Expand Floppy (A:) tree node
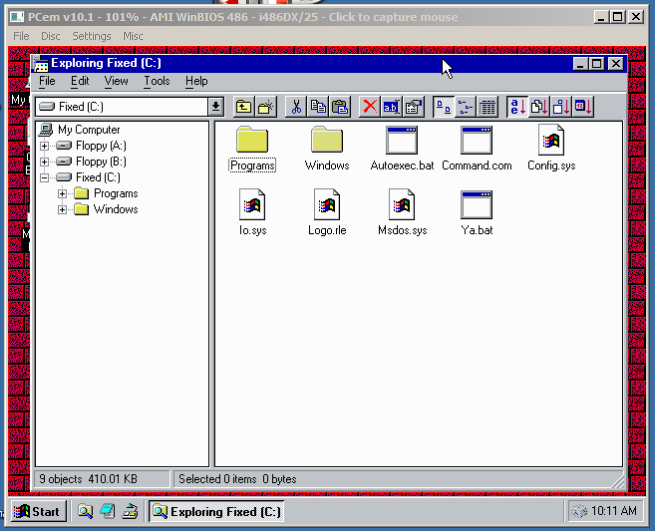The image size is (655, 531). [44, 146]
